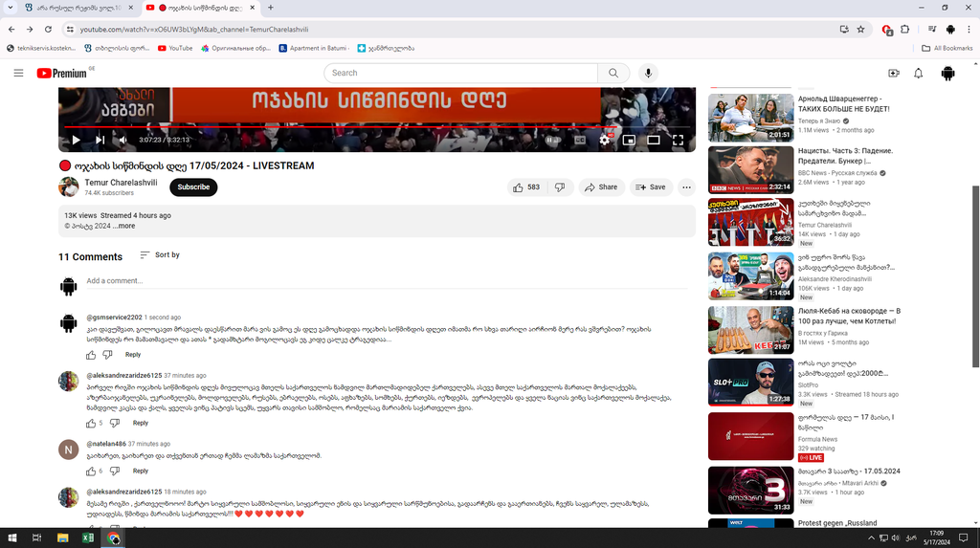The image size is (980, 548).
Task: Click the search magnifier button
Action: [x=613, y=73]
